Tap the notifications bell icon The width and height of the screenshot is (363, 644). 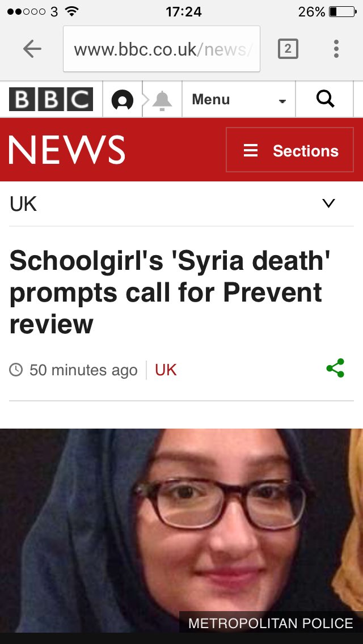(162, 100)
